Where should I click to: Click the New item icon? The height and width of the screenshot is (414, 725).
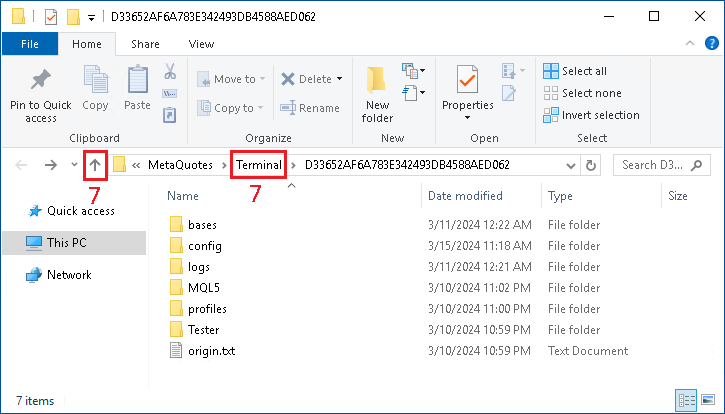[x=410, y=71]
